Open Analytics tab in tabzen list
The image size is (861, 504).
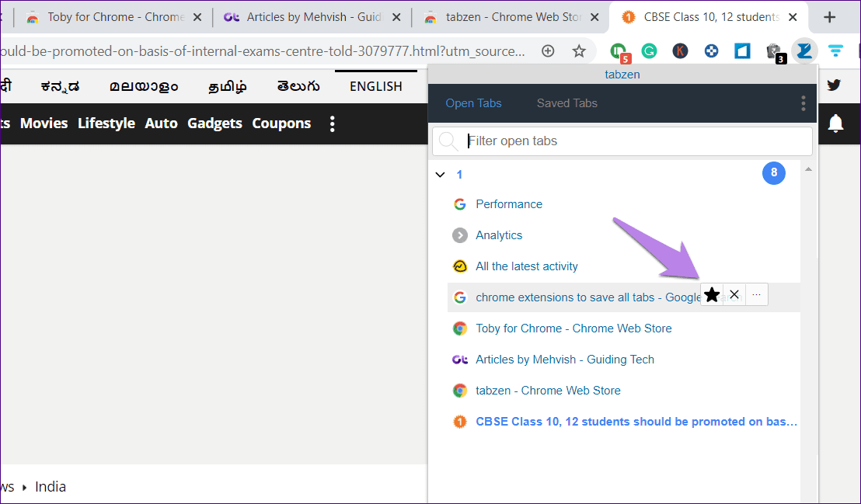pyautogui.click(x=499, y=235)
